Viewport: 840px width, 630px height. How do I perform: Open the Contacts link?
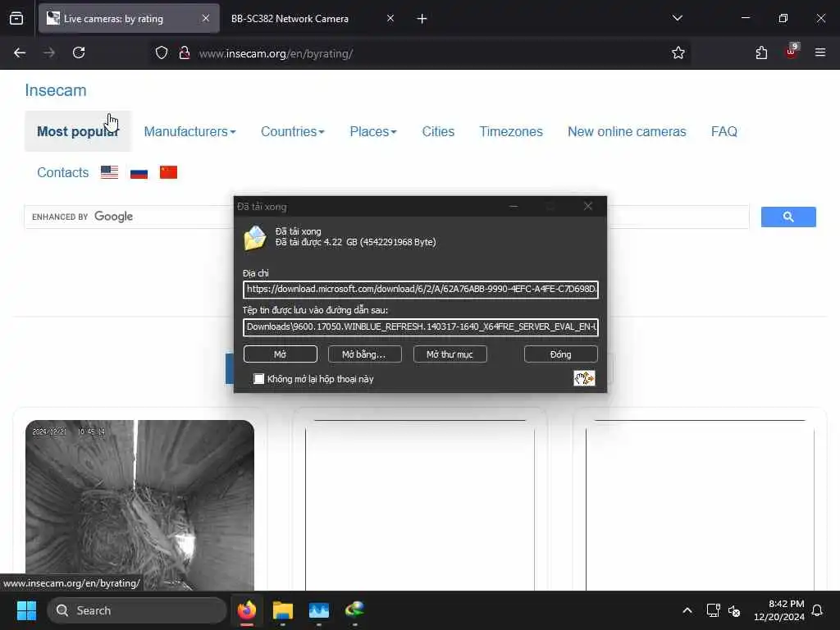(x=62, y=172)
